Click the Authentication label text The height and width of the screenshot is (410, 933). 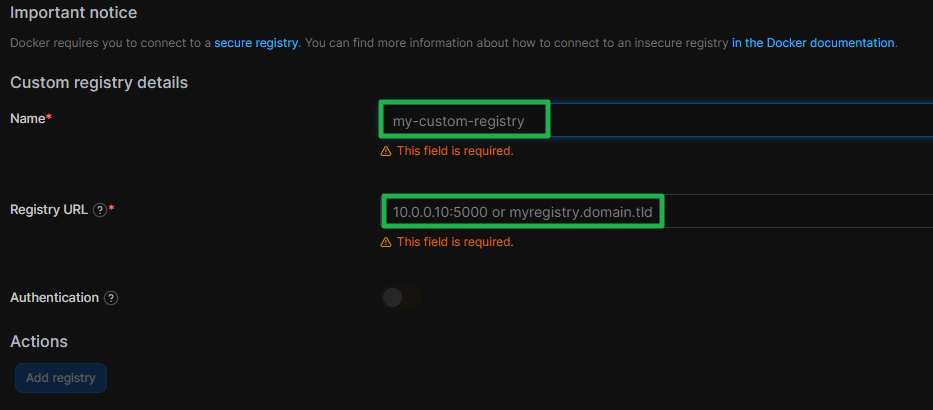(x=54, y=298)
